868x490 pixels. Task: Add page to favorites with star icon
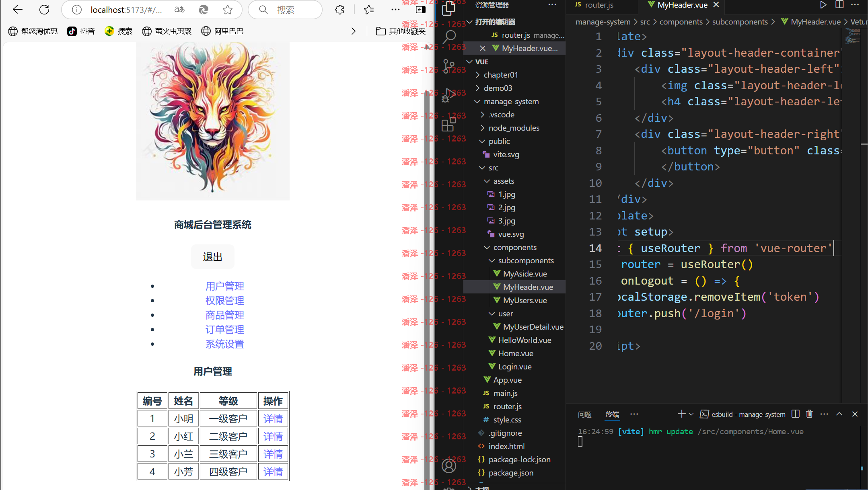pos(228,10)
